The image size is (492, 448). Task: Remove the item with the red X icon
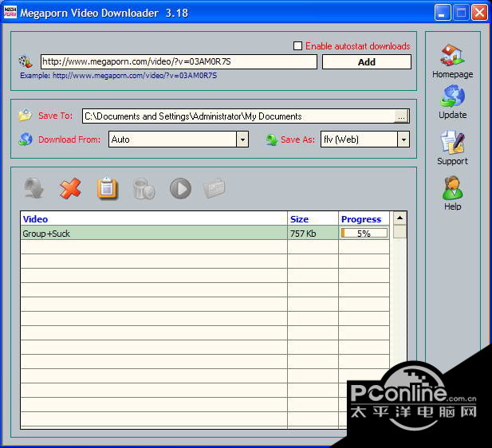pos(70,188)
